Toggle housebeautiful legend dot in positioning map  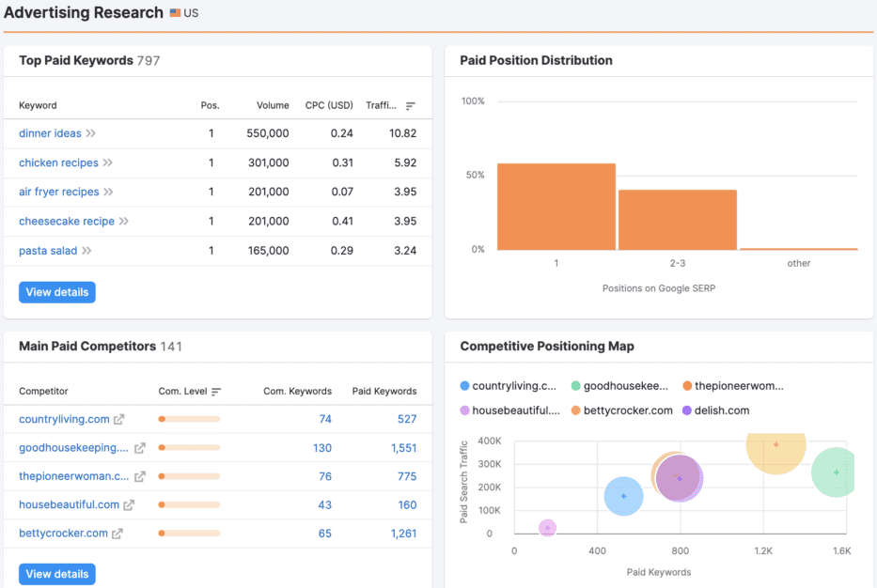464,410
